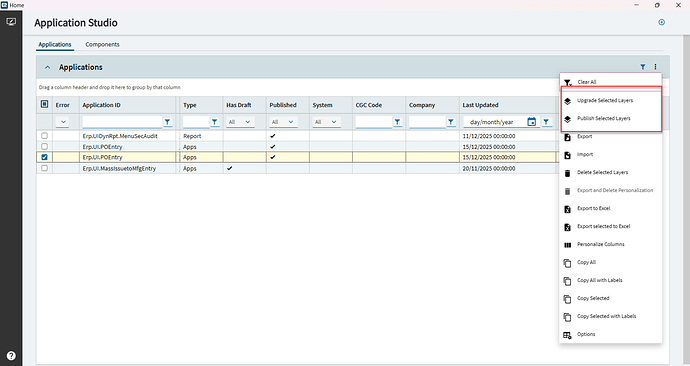Viewport: 690px width, 366px height.
Task: Uncheck the selected Erp.UI.POEntry row checkbox
Action: coord(44,157)
